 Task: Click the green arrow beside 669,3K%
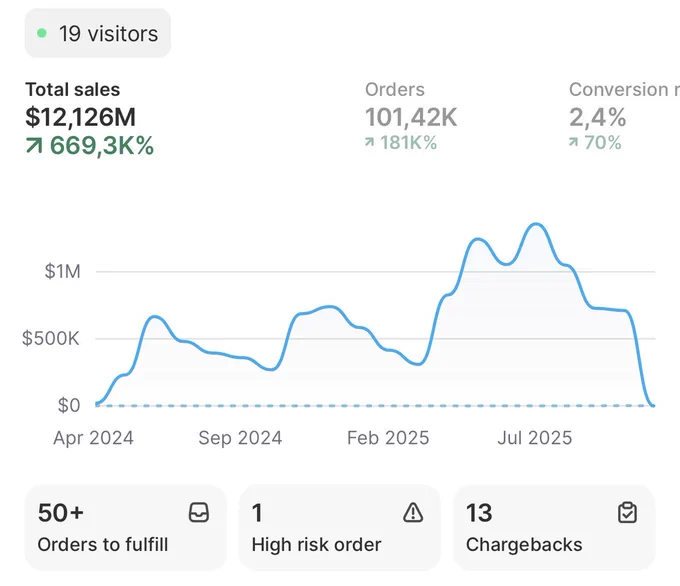coord(34,146)
